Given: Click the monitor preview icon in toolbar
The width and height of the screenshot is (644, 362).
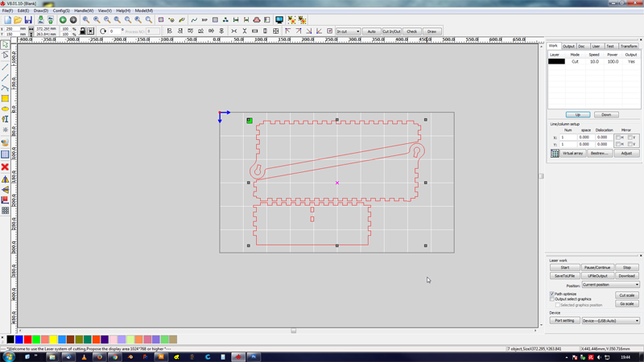Looking at the screenshot, I should click(x=279, y=19).
